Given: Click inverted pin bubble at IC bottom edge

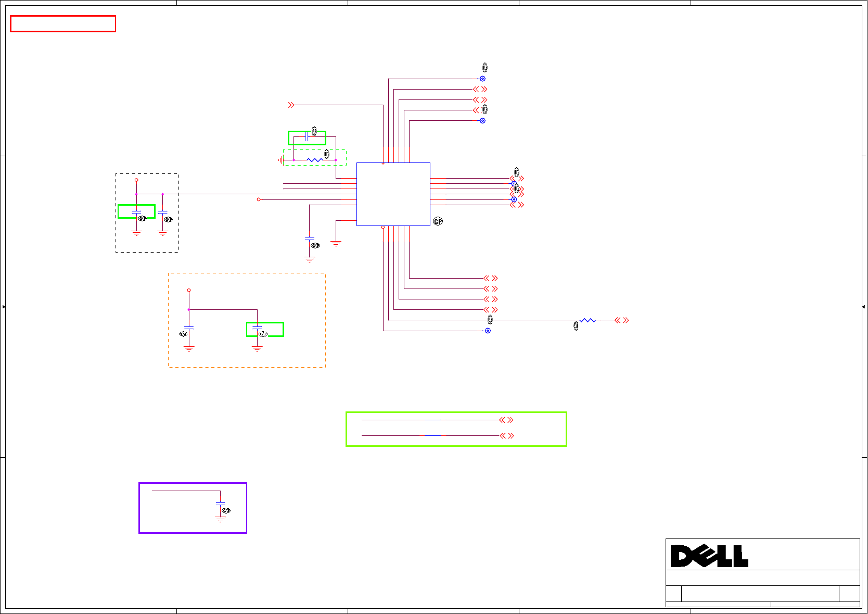Looking at the screenshot, I should pos(383,228).
